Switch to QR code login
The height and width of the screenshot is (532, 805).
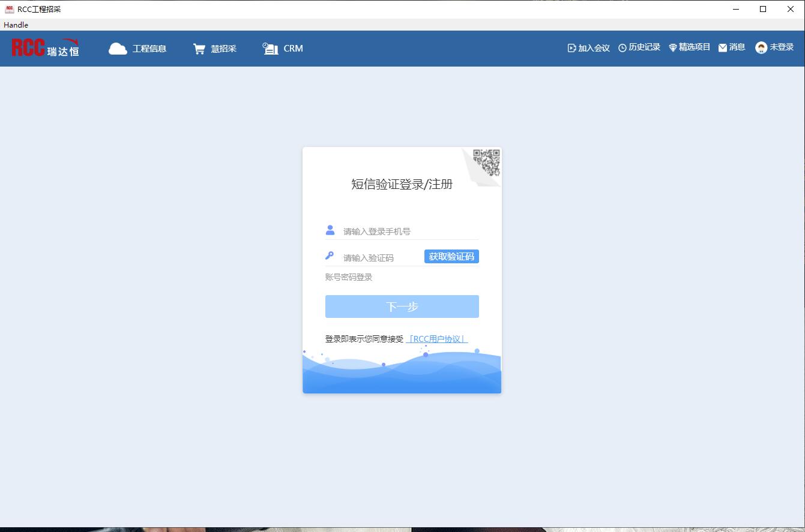click(x=487, y=162)
